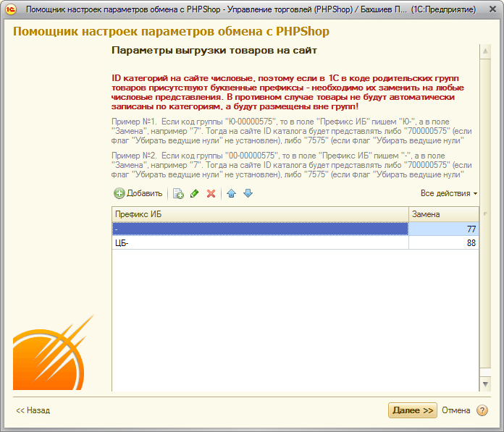Select the cell with value 88

(x=444, y=243)
